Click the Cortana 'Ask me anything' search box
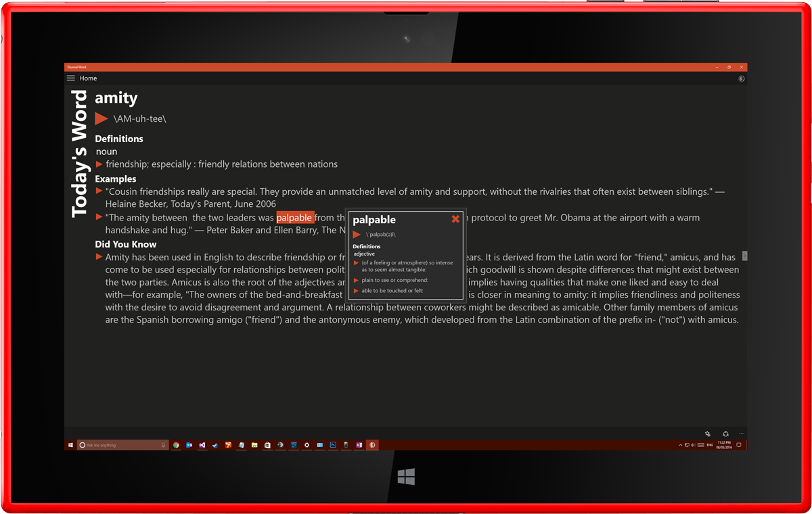812x514 pixels. tap(118, 445)
